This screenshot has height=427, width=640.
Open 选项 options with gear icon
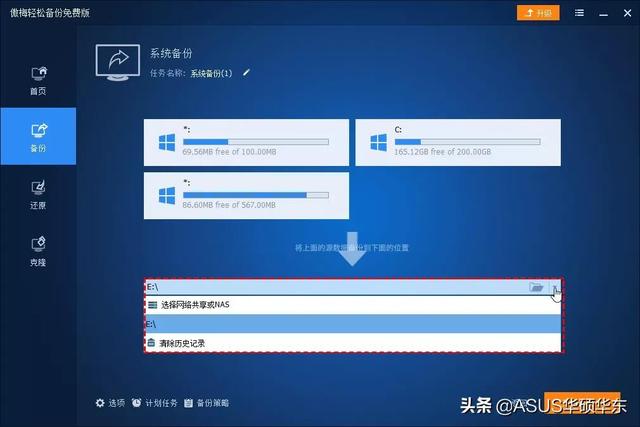point(110,403)
